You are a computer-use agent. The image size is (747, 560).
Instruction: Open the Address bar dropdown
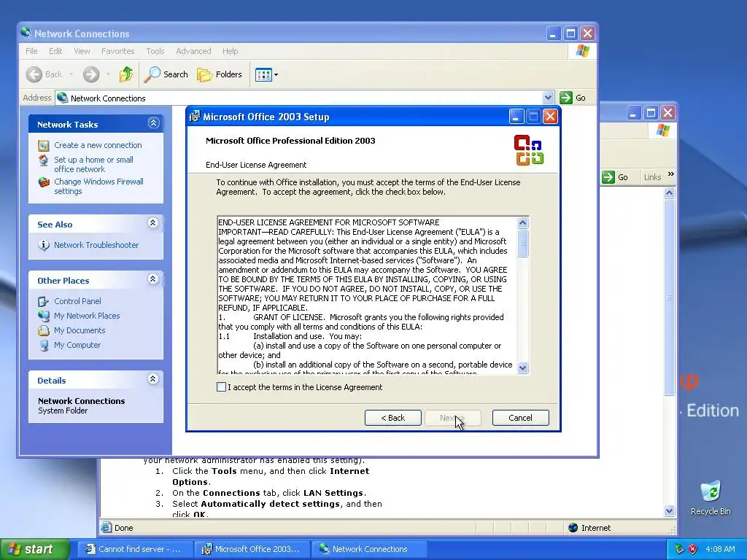tap(548, 98)
